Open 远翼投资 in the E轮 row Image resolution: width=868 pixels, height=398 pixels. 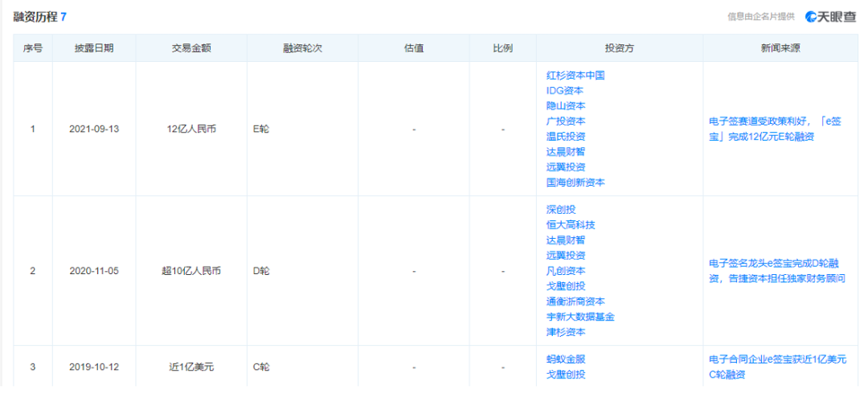click(566, 166)
